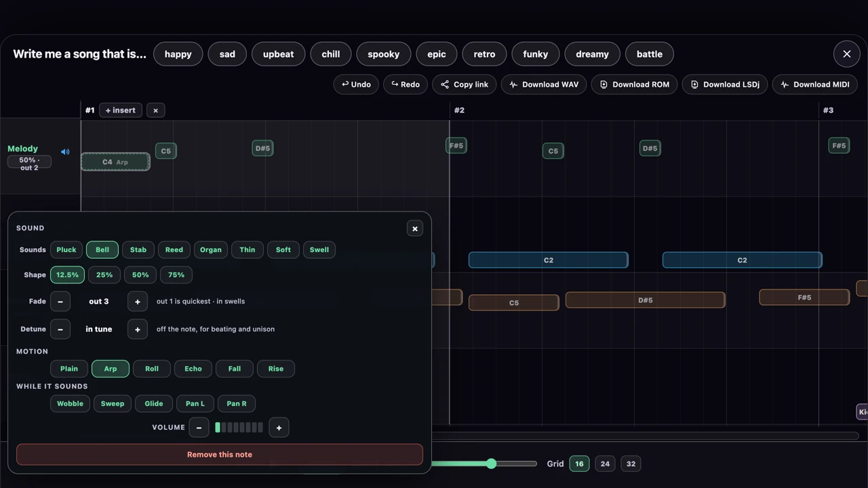Select the Swell sound
This screenshot has height=488, width=868.
point(319,250)
